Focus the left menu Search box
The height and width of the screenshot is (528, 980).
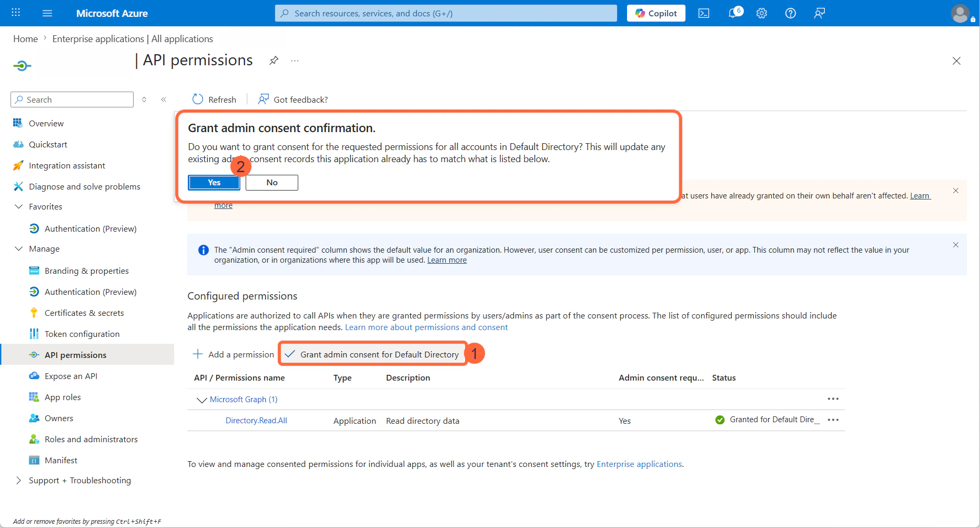click(x=72, y=99)
